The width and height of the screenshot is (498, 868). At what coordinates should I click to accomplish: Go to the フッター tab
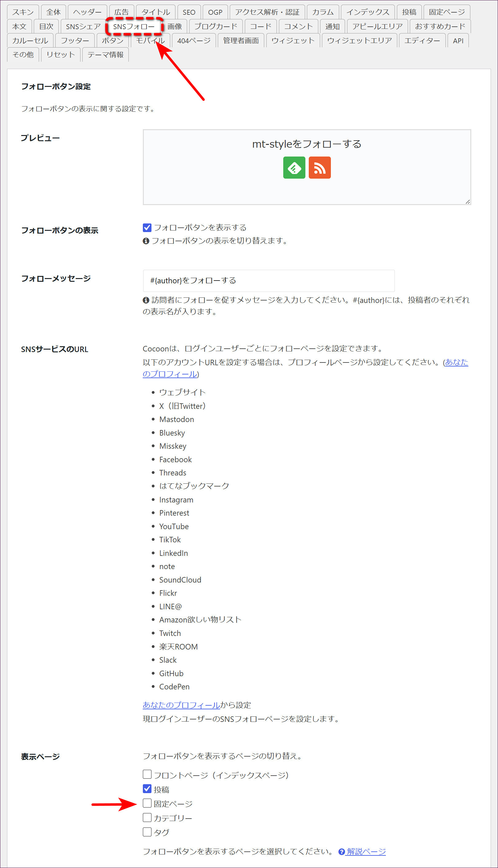click(75, 41)
